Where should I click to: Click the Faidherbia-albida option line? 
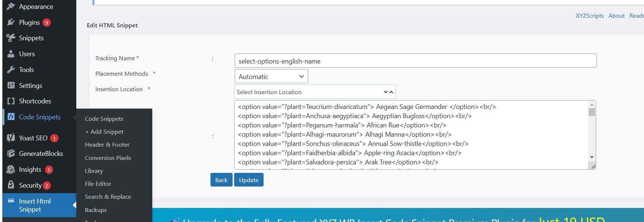click(349, 153)
